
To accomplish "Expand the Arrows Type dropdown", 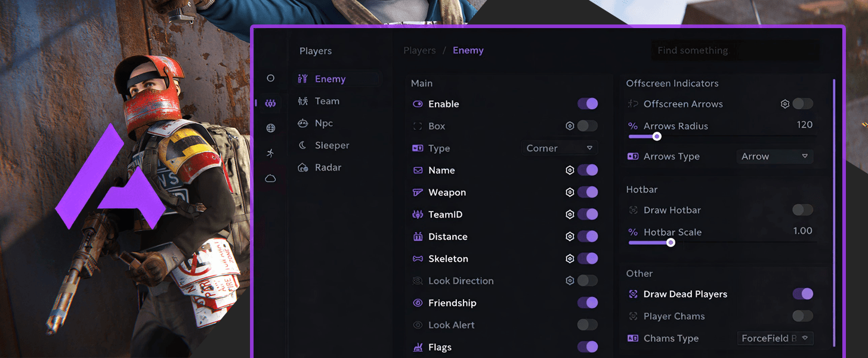I will [x=774, y=156].
